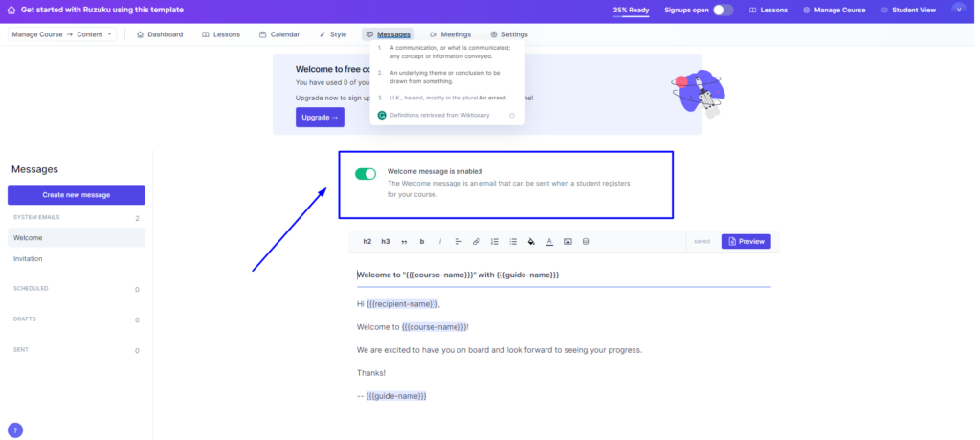Click the h2 heading format button
980x440 pixels.
367,241
